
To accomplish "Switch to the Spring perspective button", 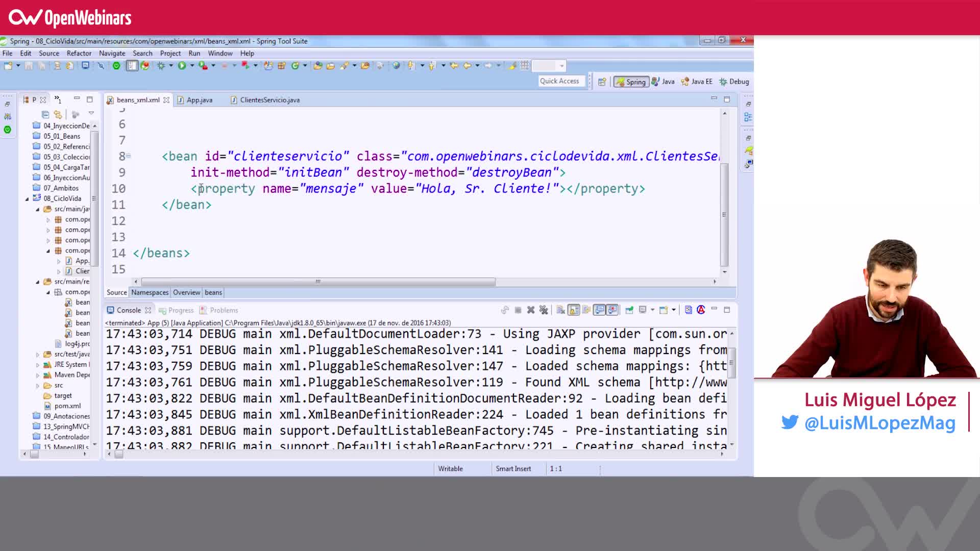I will (x=631, y=82).
